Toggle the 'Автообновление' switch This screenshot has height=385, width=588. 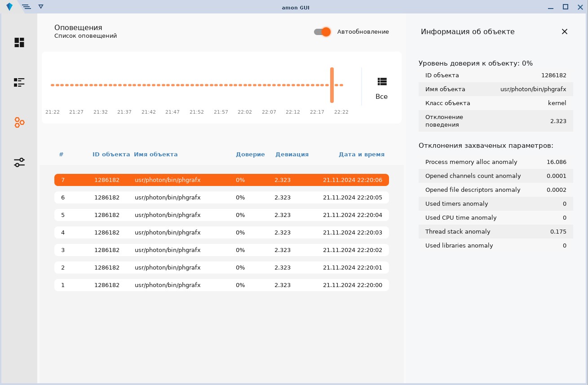(x=323, y=32)
